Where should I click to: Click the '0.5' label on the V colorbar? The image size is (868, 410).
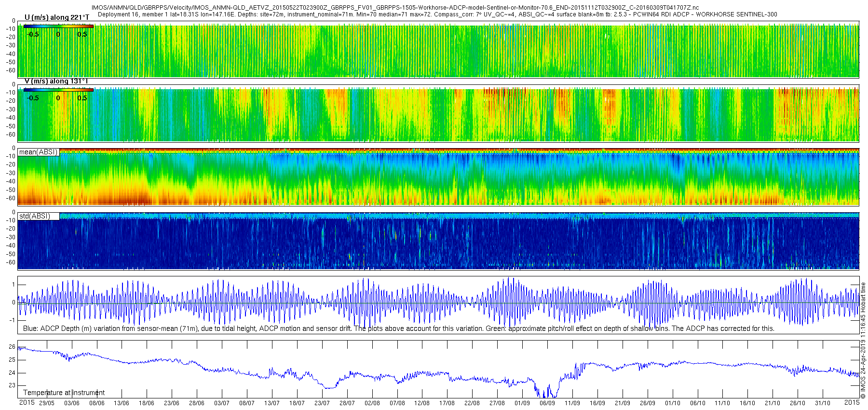(82, 98)
